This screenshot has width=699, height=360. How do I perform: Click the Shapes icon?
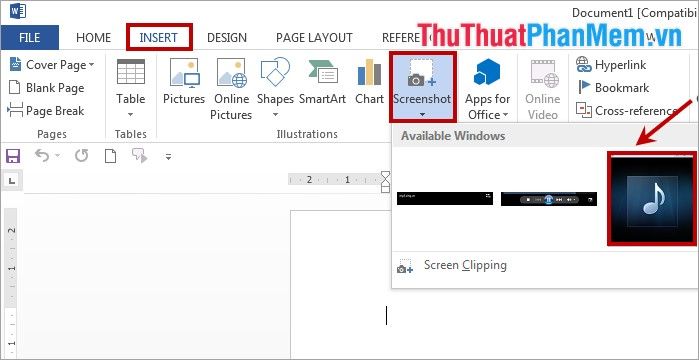275,72
